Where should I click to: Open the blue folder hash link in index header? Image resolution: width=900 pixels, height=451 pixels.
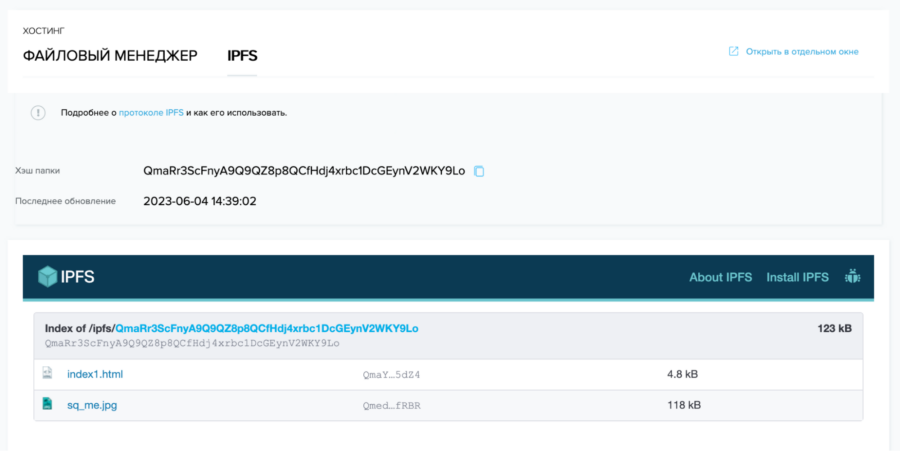coord(267,328)
